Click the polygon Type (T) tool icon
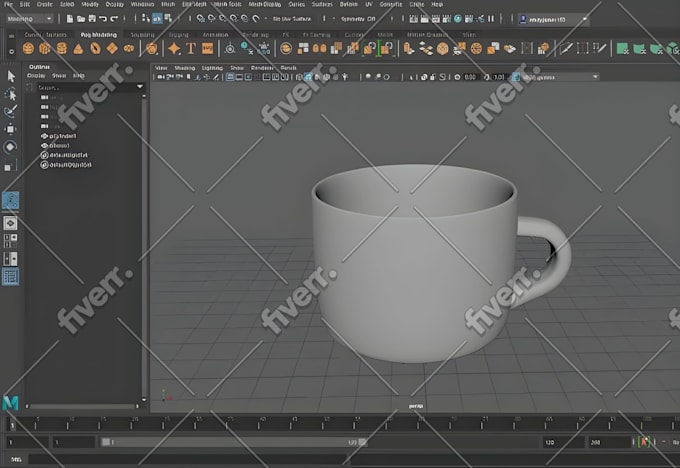 click(x=191, y=49)
